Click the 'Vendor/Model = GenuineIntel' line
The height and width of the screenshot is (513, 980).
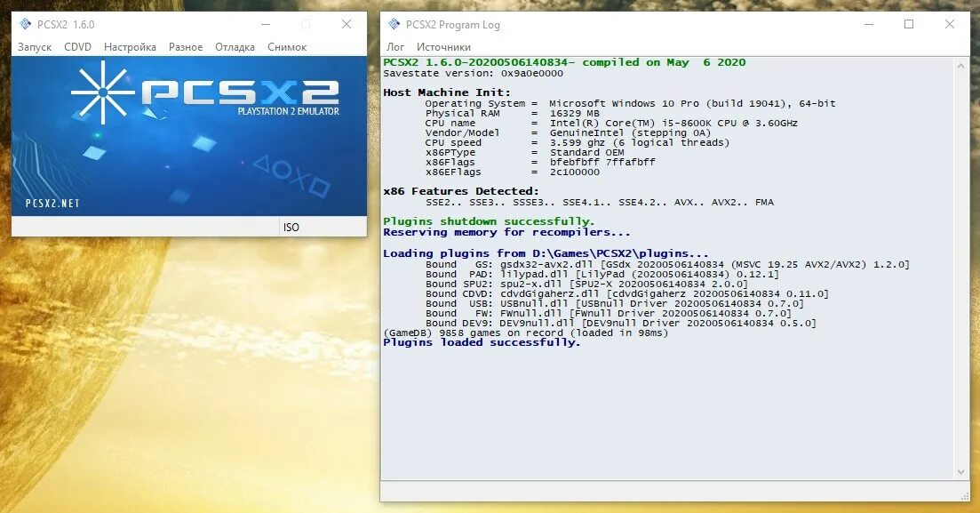click(x=568, y=132)
